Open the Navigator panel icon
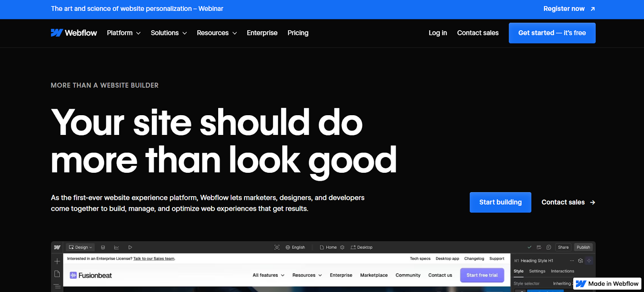The width and height of the screenshot is (644, 292). point(57,286)
